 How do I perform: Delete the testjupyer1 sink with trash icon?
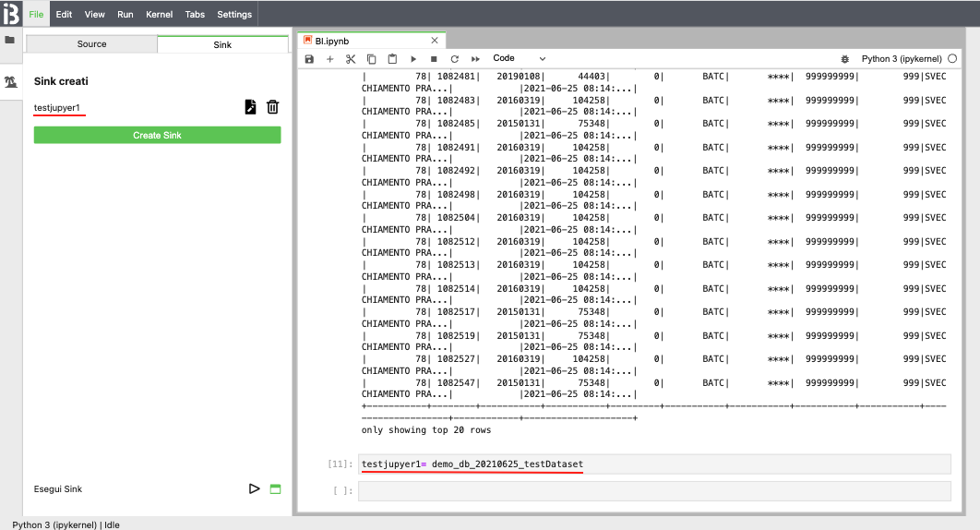[272, 107]
